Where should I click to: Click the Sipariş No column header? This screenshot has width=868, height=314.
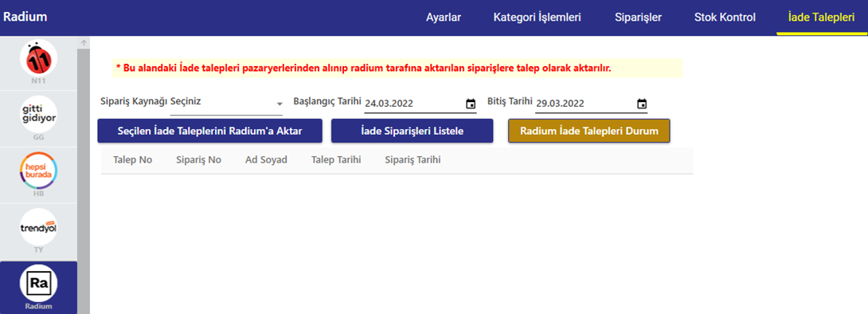pos(198,160)
